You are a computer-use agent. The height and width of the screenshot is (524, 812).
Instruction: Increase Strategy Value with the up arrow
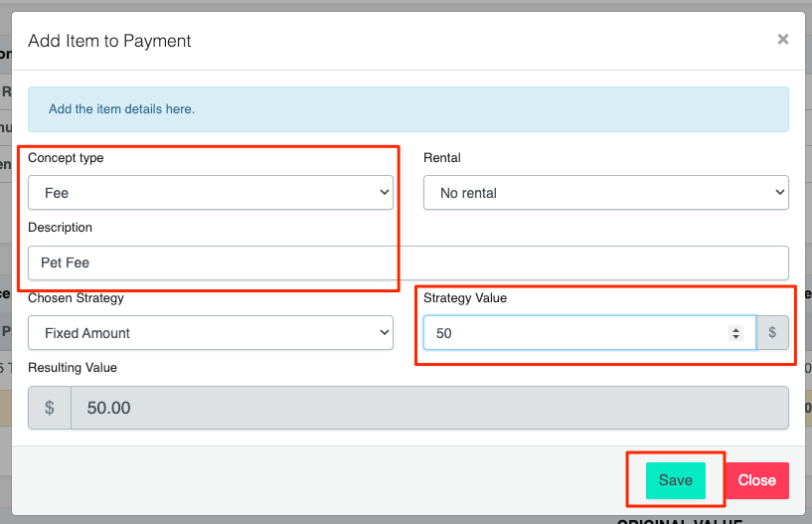pos(735,329)
